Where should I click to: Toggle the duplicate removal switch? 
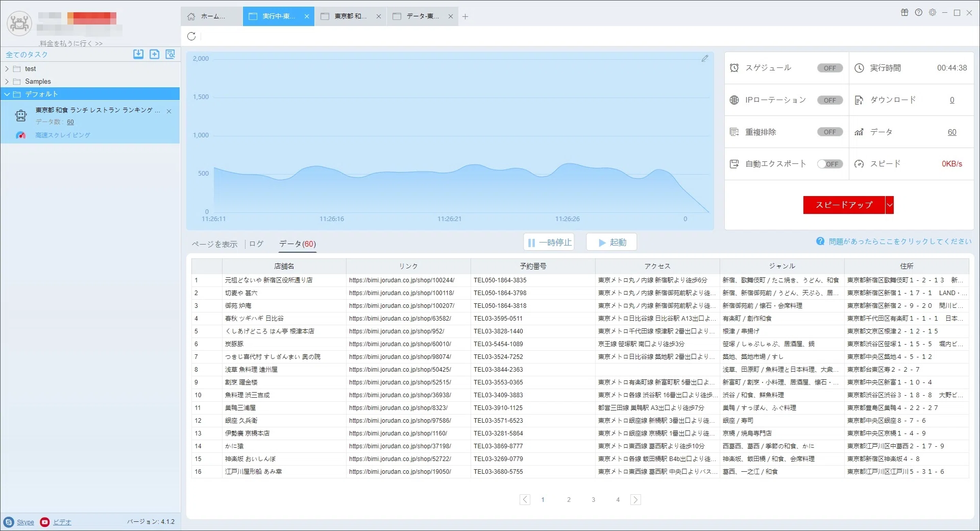coord(830,132)
